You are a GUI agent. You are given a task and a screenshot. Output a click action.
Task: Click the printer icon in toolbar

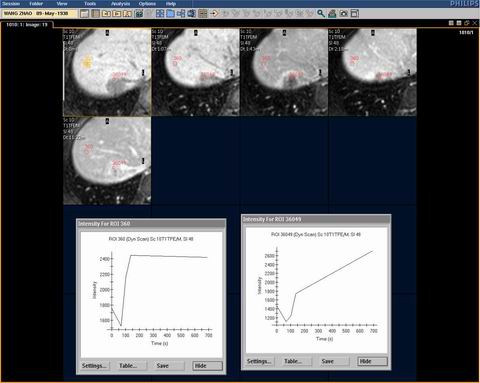(x=332, y=14)
